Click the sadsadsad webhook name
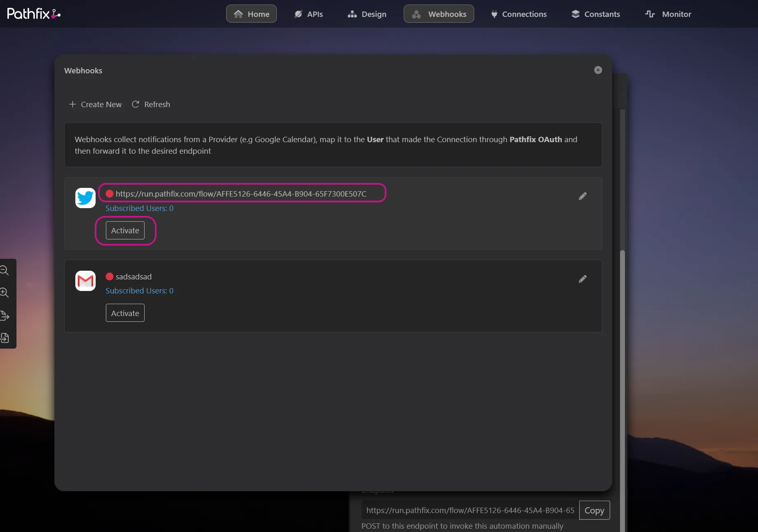Viewport: 758px width, 532px height. tap(133, 277)
